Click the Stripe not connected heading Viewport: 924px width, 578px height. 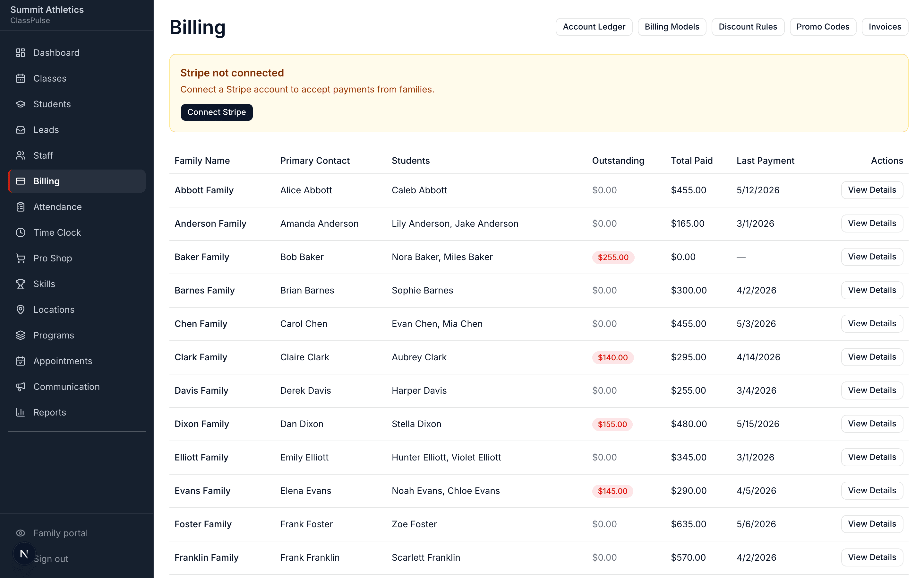232,73
